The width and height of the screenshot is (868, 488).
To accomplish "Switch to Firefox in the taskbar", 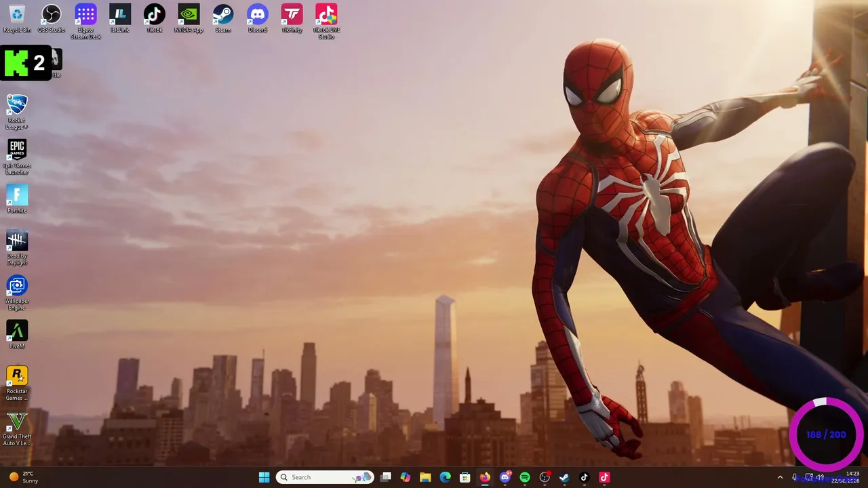I will point(485,477).
